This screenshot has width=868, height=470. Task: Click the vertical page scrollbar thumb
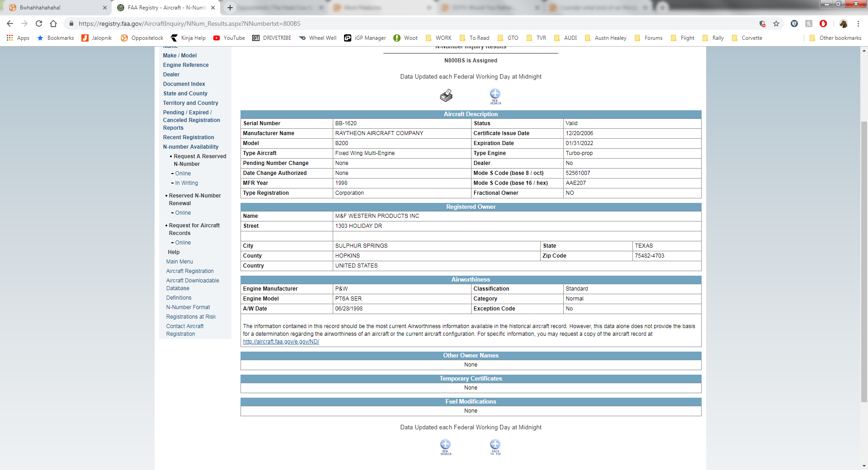864,262
